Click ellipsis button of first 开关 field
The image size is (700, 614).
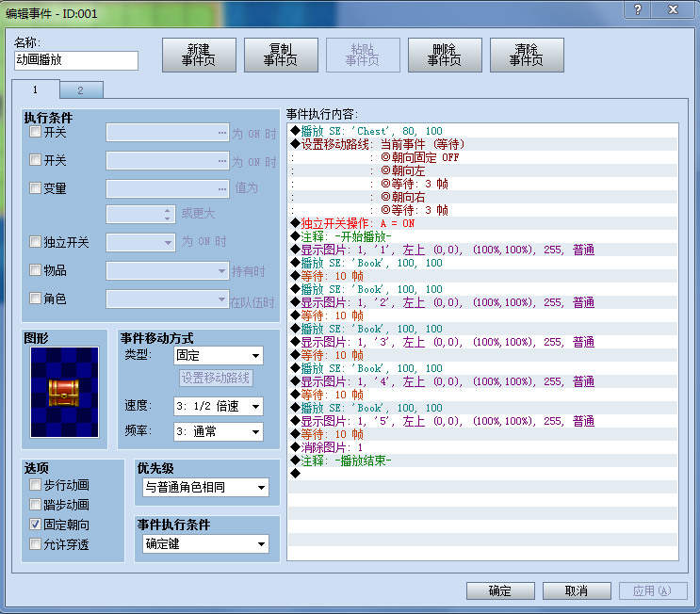222,133
